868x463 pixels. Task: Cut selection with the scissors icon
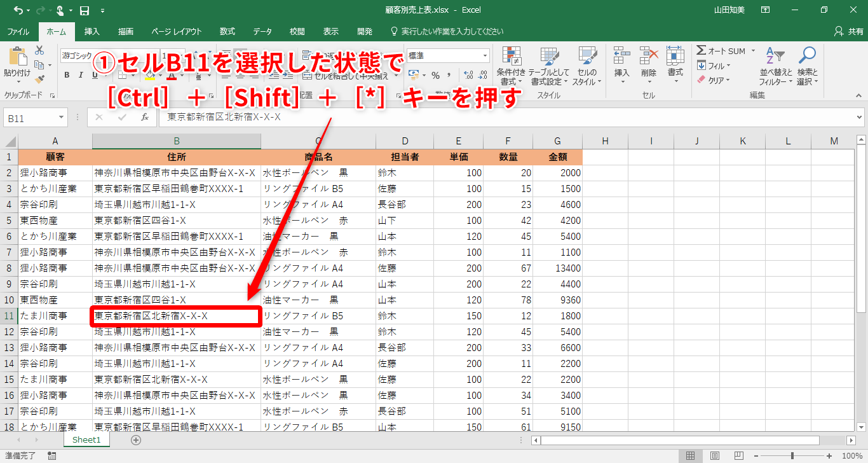39,50
